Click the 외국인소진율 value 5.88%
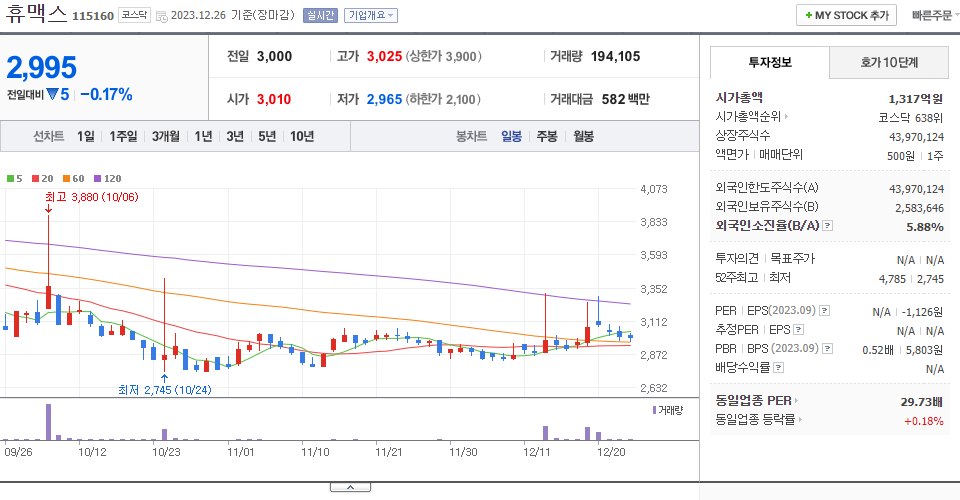Image resolution: width=960 pixels, height=500 pixels. click(x=924, y=227)
